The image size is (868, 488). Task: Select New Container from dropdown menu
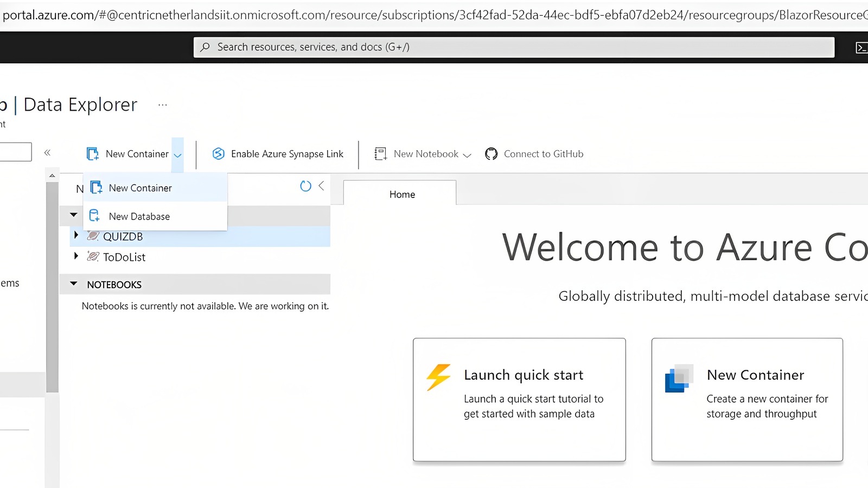click(x=155, y=188)
